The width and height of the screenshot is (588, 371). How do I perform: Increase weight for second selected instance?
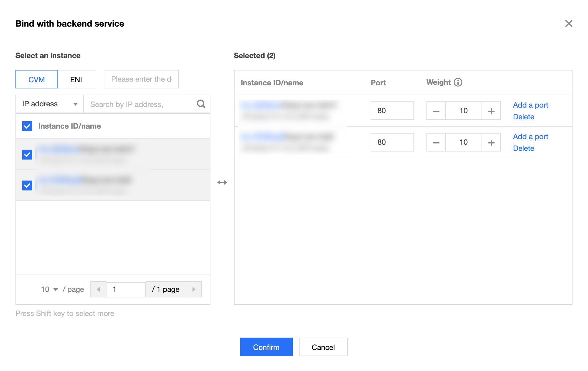click(x=491, y=143)
